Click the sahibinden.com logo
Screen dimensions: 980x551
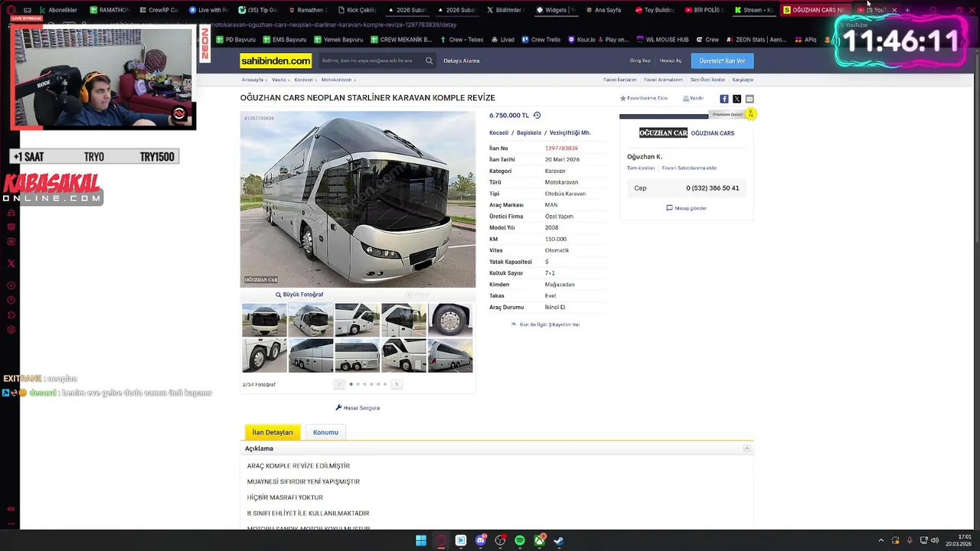276,60
